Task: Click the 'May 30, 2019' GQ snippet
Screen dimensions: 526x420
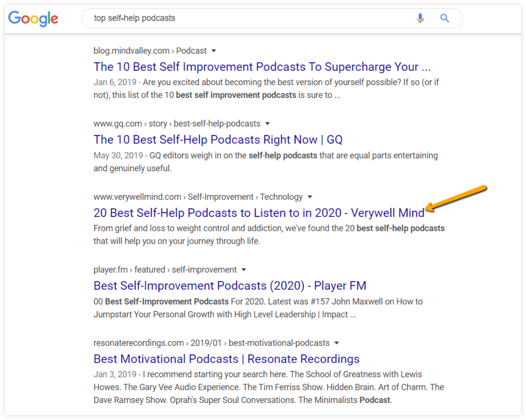Action: [x=266, y=162]
